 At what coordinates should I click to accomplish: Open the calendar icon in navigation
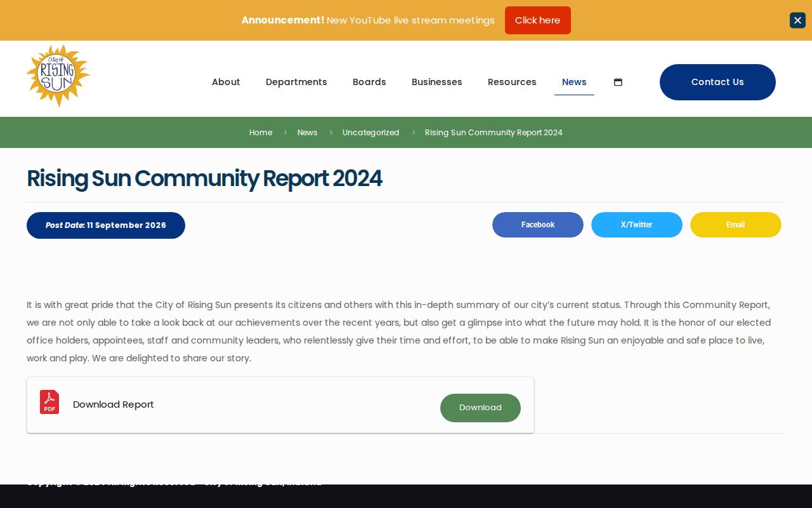(618, 82)
